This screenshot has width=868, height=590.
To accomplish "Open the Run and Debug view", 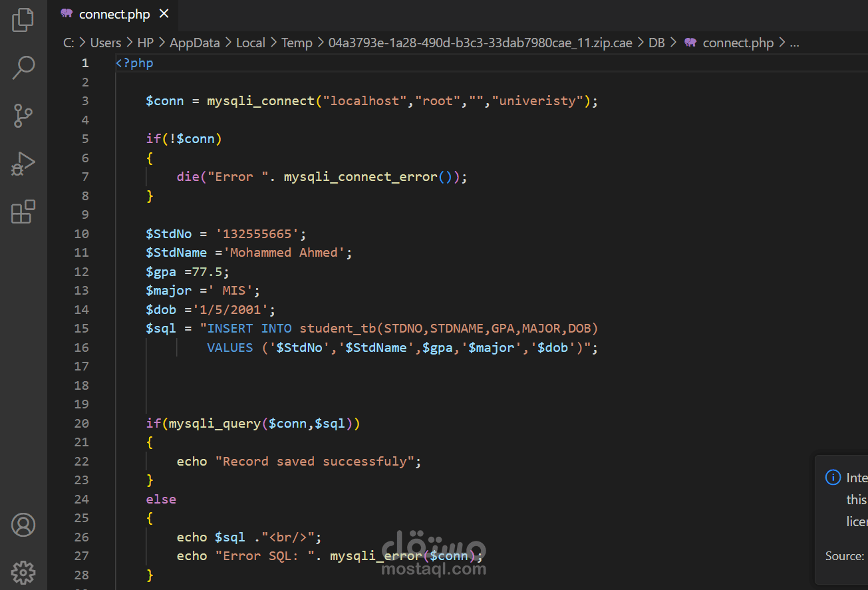I will click(23, 164).
